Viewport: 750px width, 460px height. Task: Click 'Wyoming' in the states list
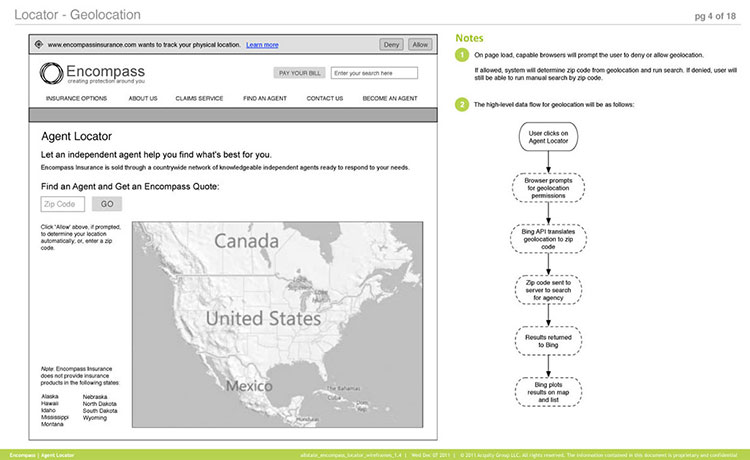[95, 418]
